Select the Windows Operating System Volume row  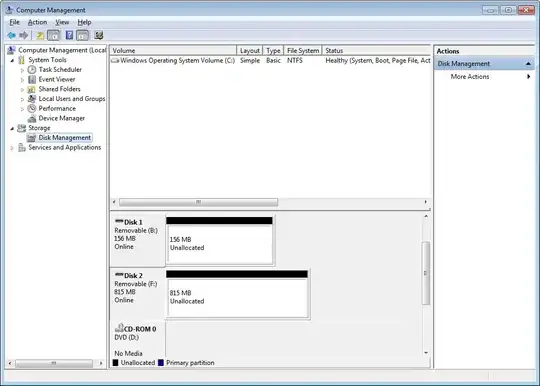[270, 61]
